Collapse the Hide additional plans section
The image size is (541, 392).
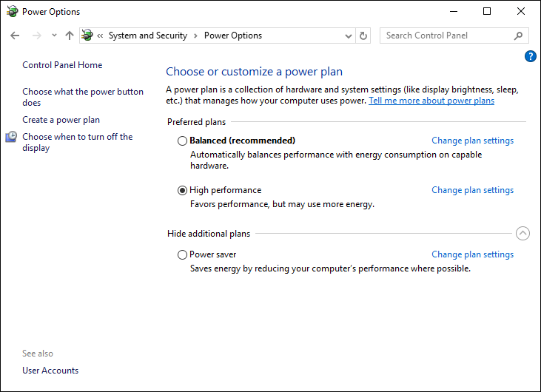522,234
